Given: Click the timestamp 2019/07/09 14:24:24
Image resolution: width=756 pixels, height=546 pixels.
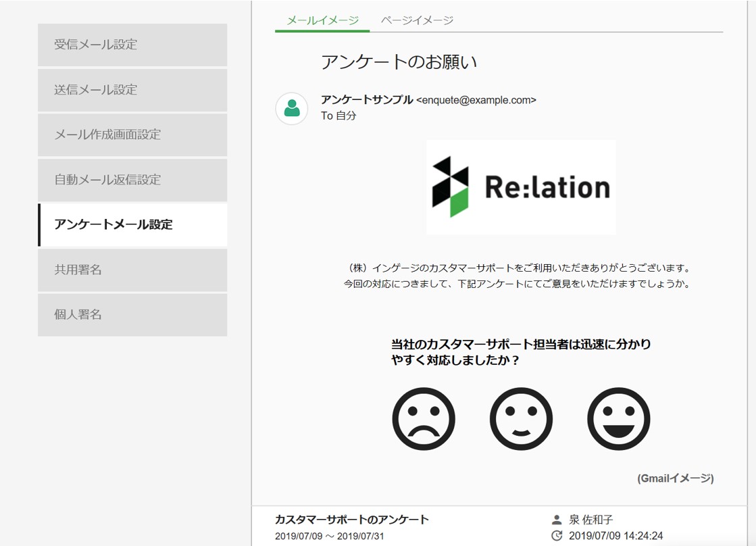Looking at the screenshot, I should coord(615,536).
